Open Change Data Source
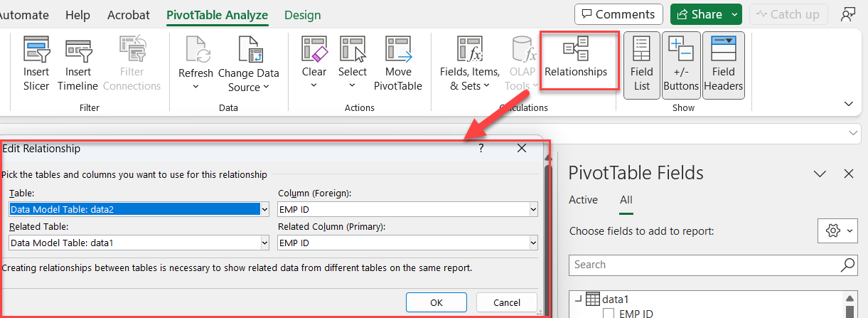The image size is (868, 318). point(249,63)
